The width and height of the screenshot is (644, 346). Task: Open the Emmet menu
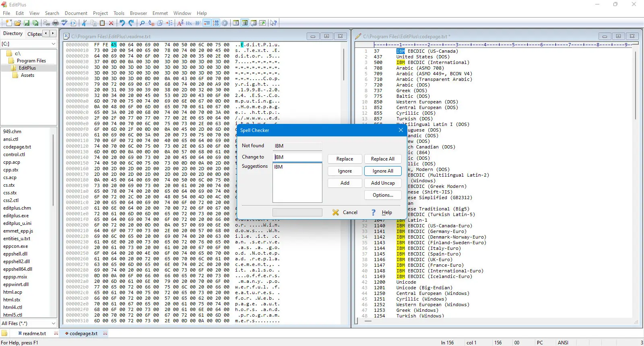160,13
